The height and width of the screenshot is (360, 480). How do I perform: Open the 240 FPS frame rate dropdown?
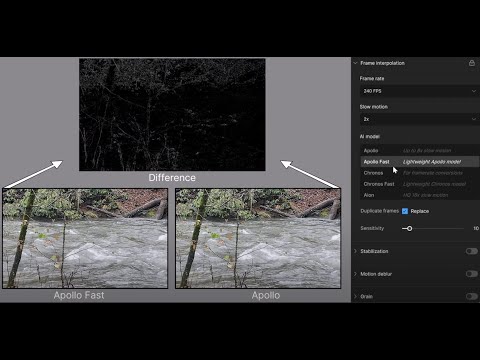click(x=419, y=91)
